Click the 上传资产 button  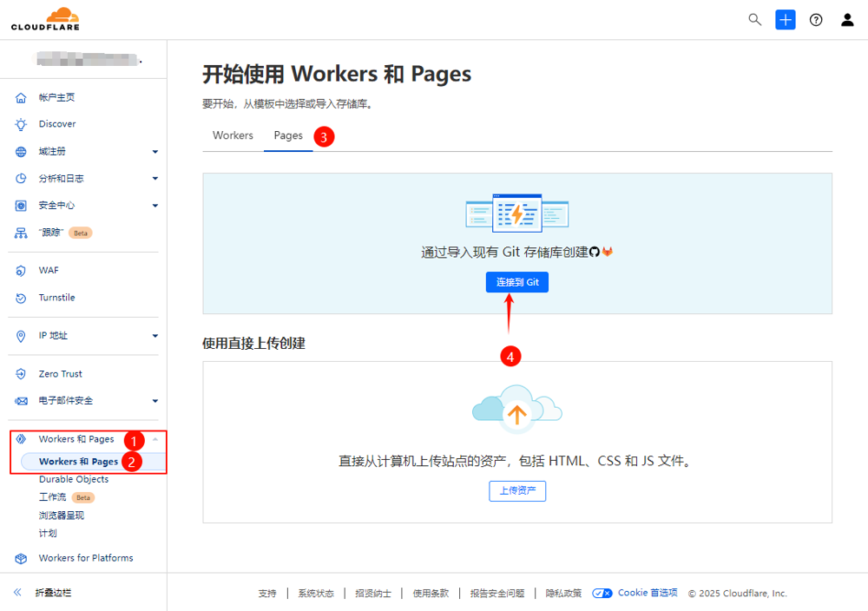(x=517, y=491)
